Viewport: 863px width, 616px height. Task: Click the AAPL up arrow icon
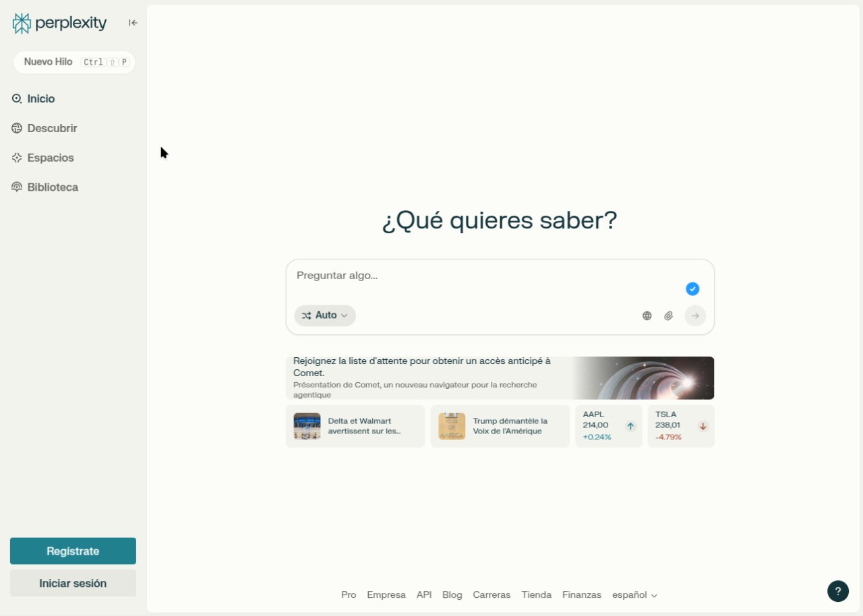pyautogui.click(x=630, y=426)
